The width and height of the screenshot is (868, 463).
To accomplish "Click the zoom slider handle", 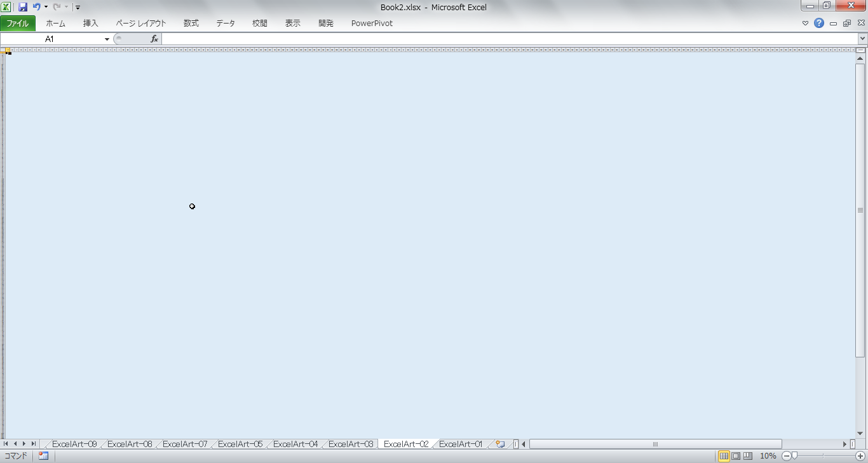I will [794, 456].
